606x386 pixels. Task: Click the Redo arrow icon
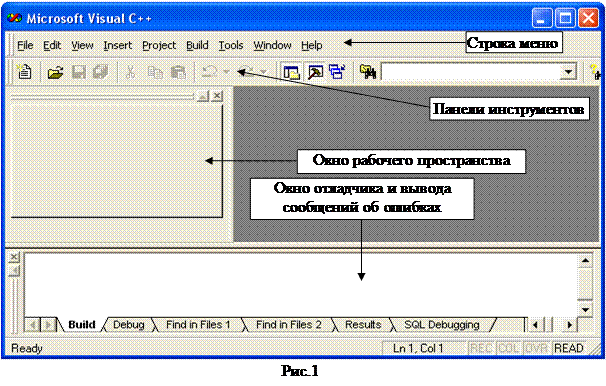point(247,72)
